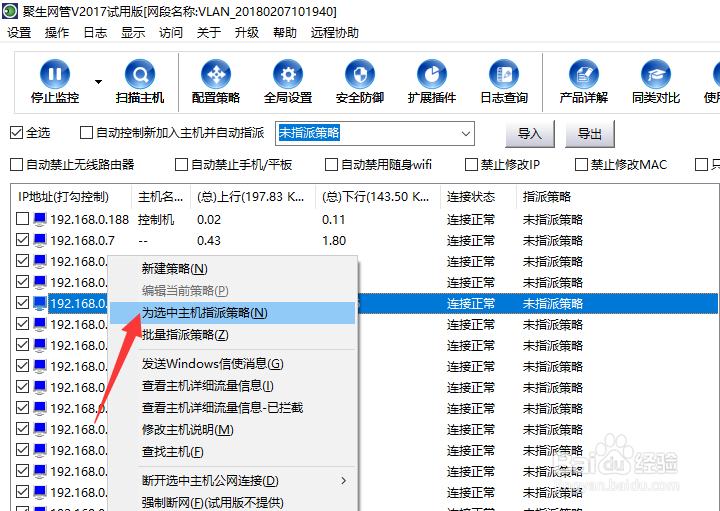Sort by (总)上行 column header

(253, 197)
